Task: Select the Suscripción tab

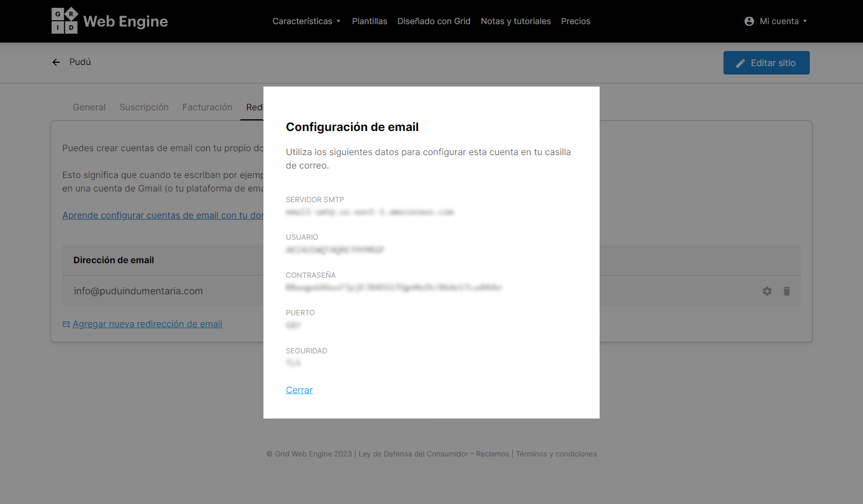Action: click(144, 107)
